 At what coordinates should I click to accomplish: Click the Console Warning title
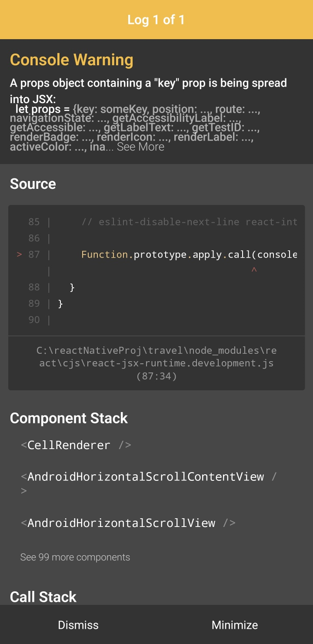point(72,60)
